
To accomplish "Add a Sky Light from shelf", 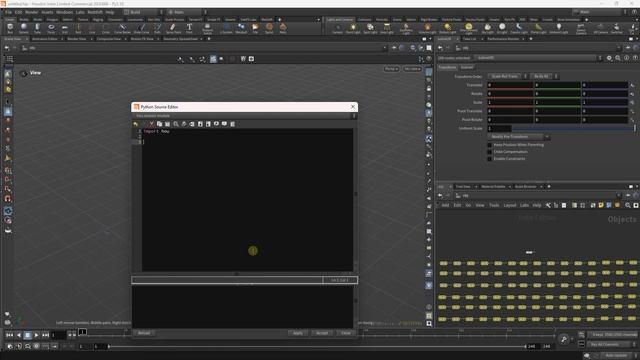I will [x=487, y=28].
